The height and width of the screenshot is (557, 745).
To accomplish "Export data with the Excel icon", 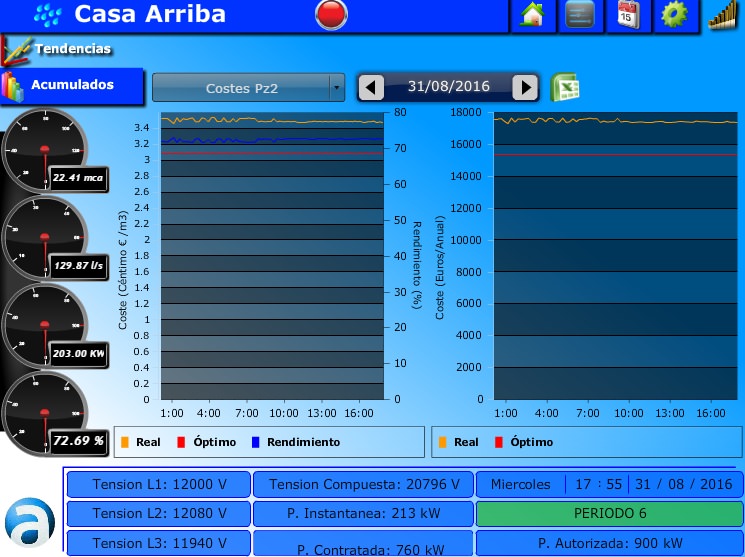I will (x=565, y=87).
